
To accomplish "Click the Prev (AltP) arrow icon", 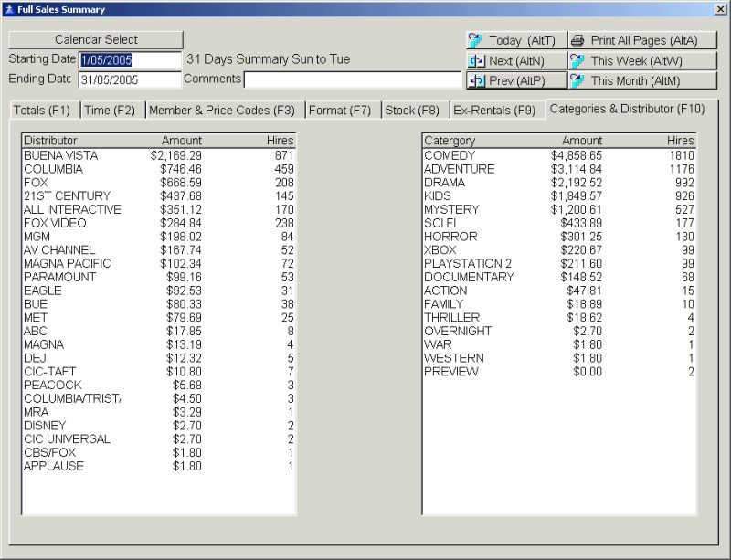I will [x=476, y=80].
